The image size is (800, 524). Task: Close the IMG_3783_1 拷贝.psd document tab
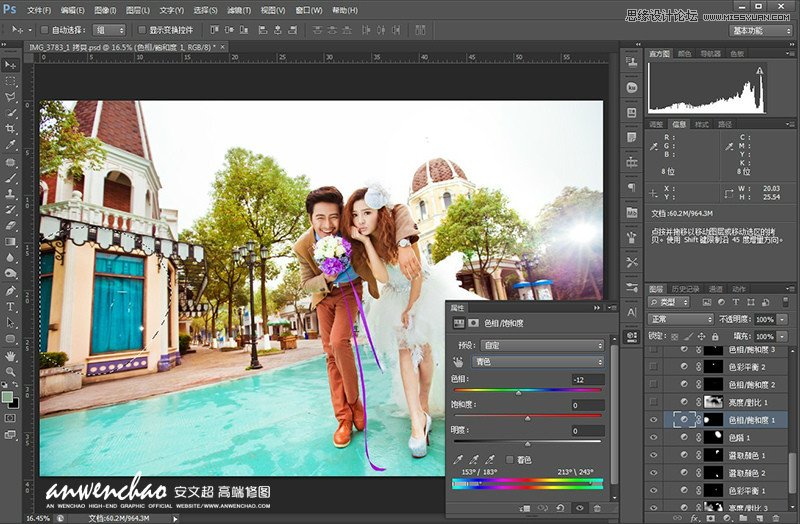pyautogui.click(x=222, y=47)
